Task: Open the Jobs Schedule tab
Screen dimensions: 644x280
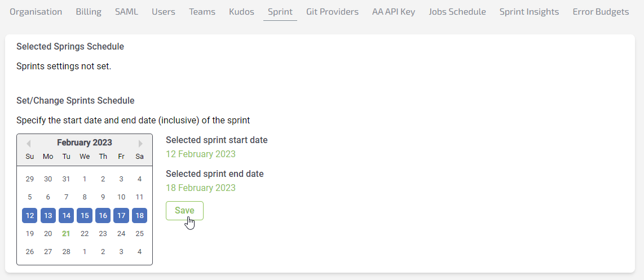Action: coord(457,12)
